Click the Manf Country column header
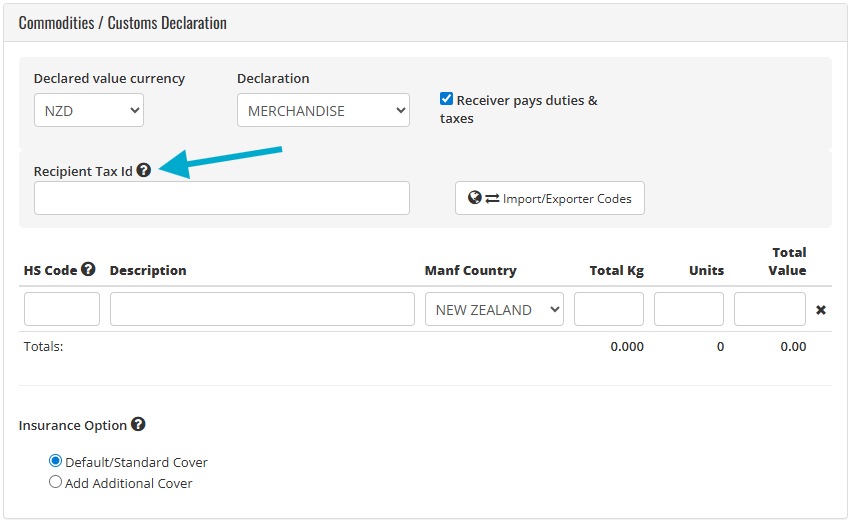 tap(471, 270)
